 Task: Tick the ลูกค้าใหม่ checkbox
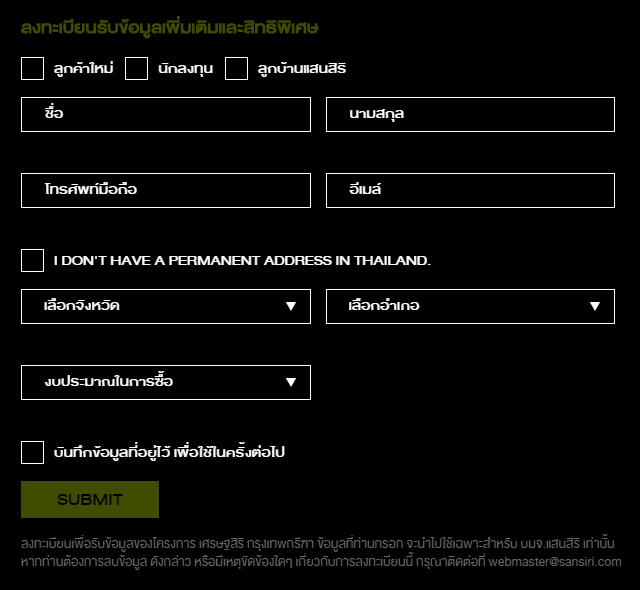pos(32,68)
